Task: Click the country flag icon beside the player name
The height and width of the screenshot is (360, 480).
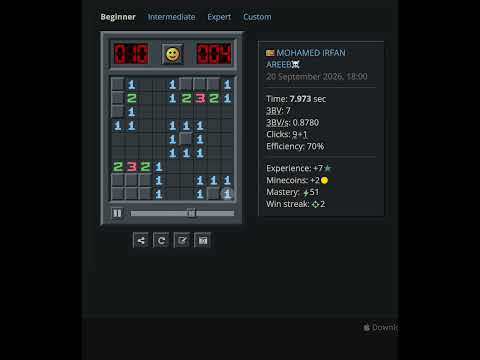Action: pyautogui.click(x=270, y=53)
